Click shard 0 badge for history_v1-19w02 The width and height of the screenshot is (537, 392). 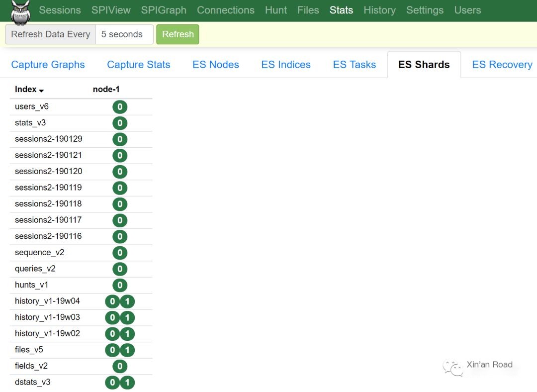(x=112, y=334)
